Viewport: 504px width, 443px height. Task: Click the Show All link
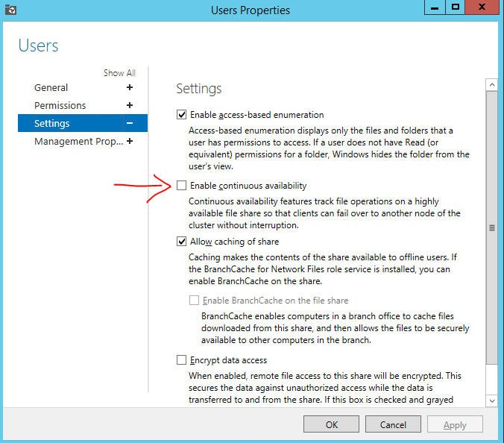point(119,73)
